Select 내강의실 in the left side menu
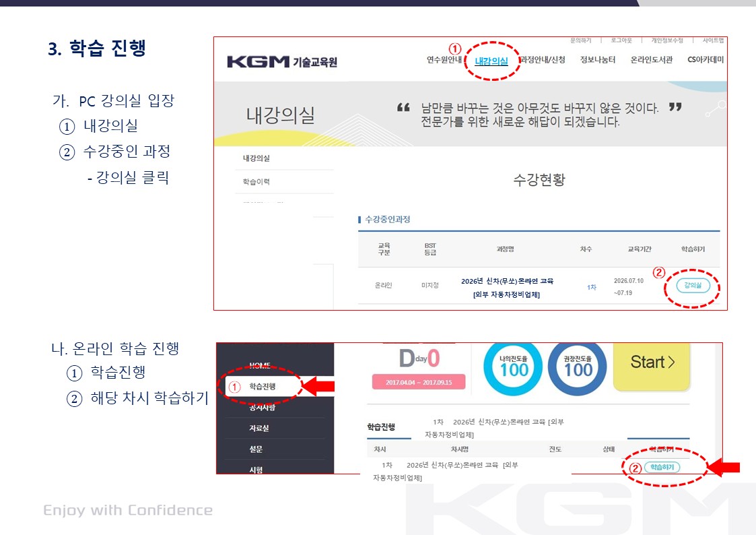Image resolution: width=756 pixels, height=535 pixels. click(x=256, y=158)
